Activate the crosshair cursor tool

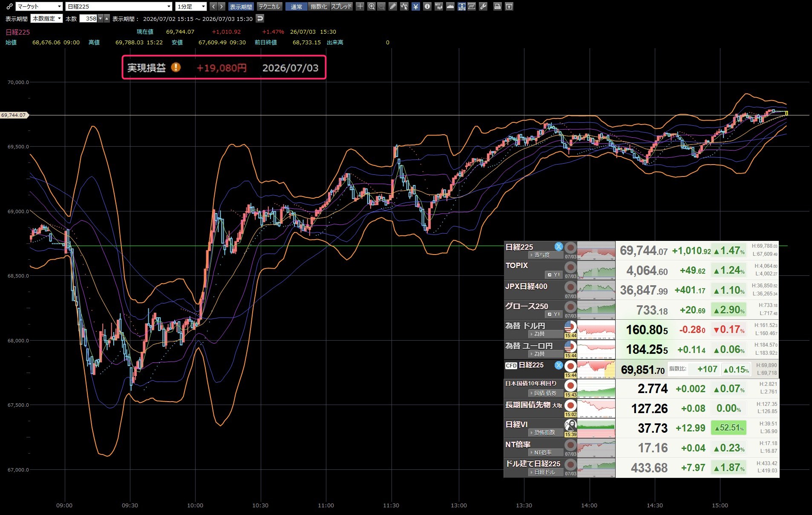pos(360,6)
